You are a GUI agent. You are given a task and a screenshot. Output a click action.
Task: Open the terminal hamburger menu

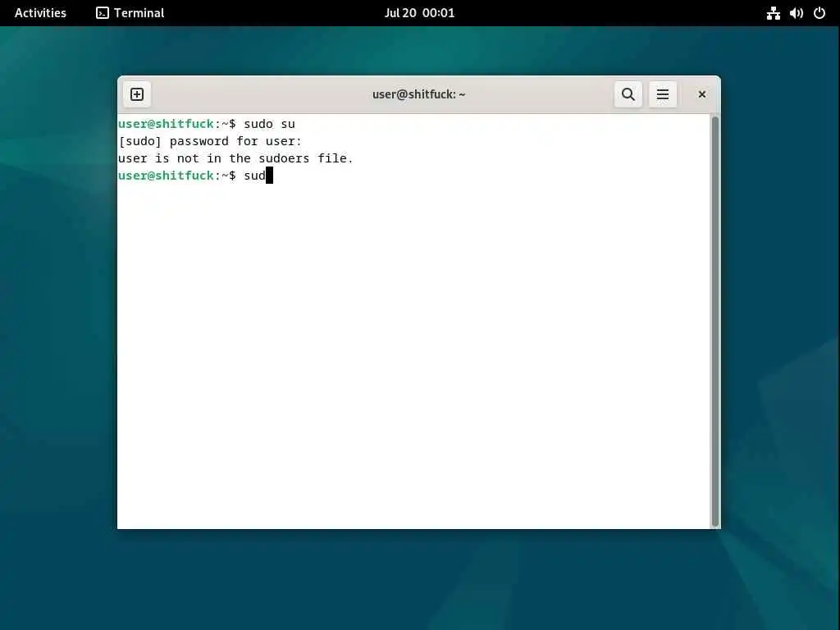[x=663, y=94]
